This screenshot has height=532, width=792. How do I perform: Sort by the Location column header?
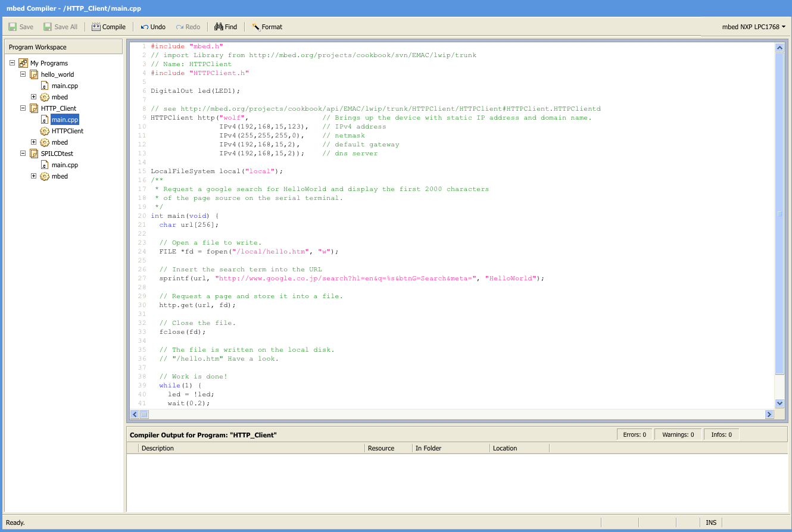pos(519,448)
